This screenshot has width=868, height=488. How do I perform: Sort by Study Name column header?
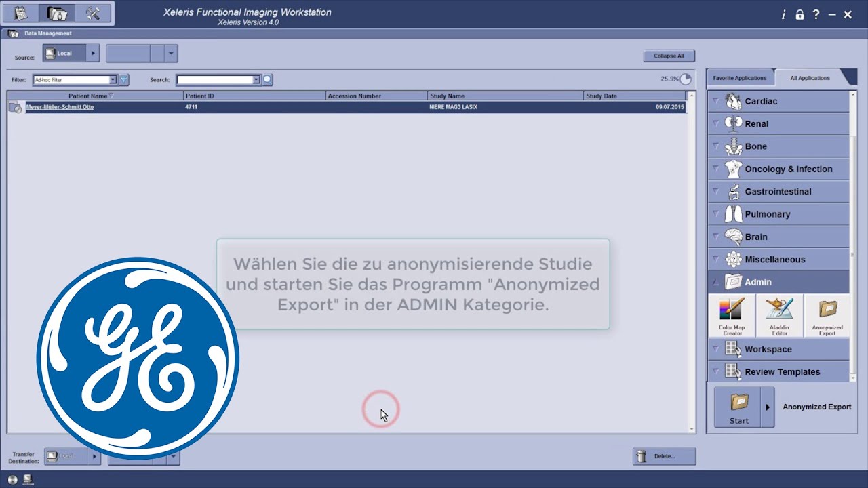(x=505, y=96)
